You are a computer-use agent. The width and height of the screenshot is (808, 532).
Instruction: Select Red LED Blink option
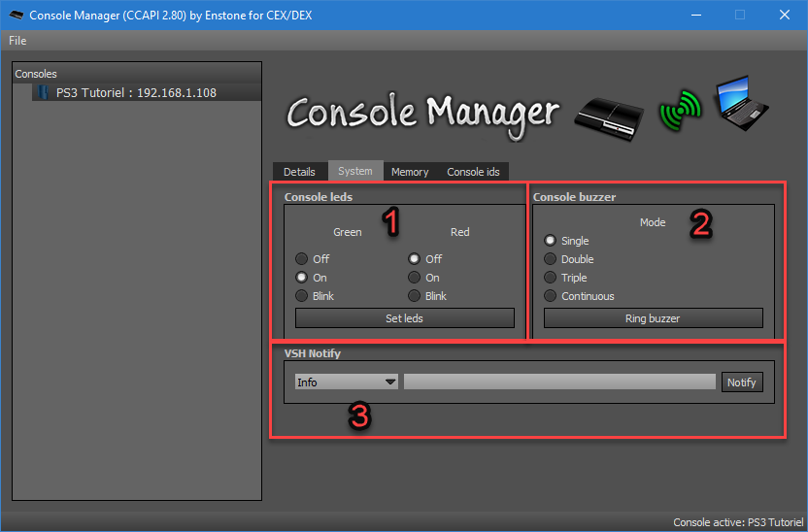point(427,296)
